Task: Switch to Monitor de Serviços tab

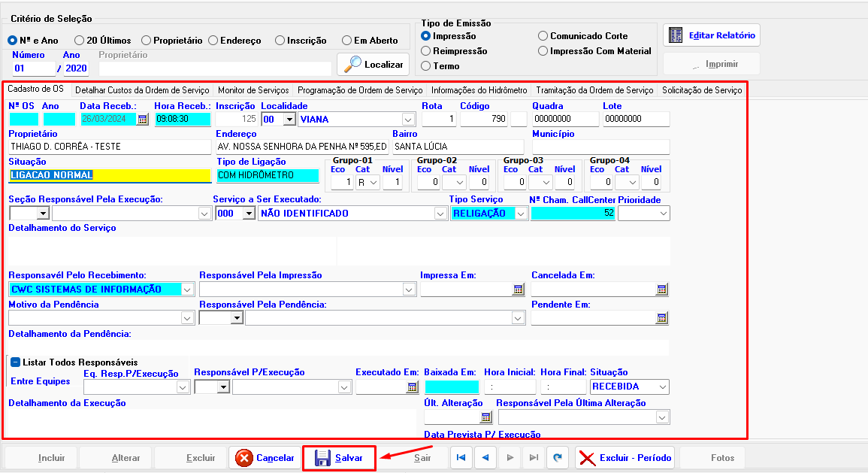Action: (x=253, y=90)
